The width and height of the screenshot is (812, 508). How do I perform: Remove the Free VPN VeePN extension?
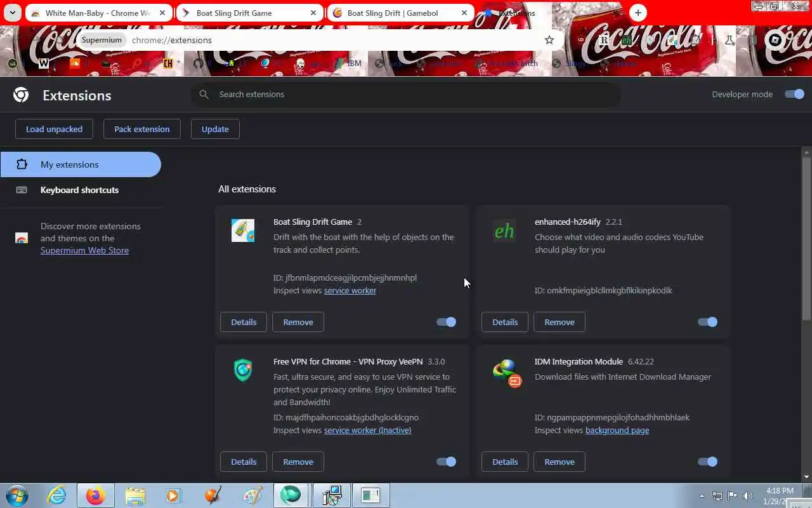pos(298,462)
